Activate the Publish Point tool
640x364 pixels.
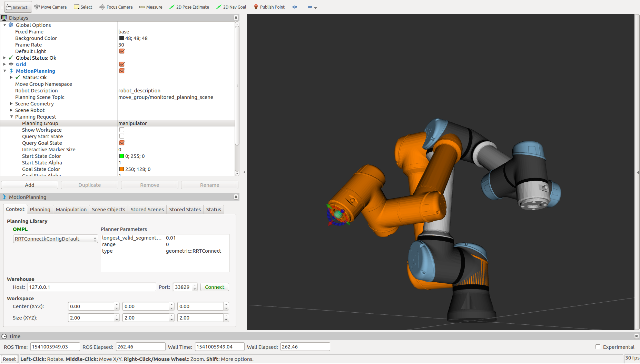point(269,7)
